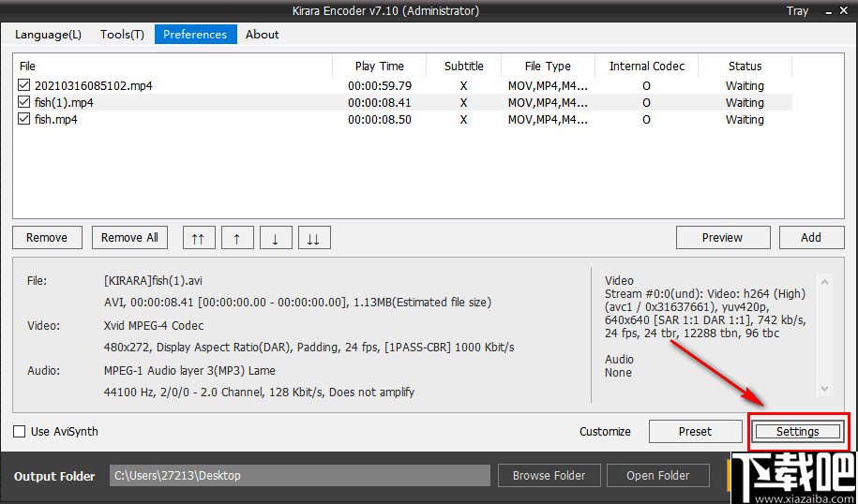Click the Preview button

[722, 238]
